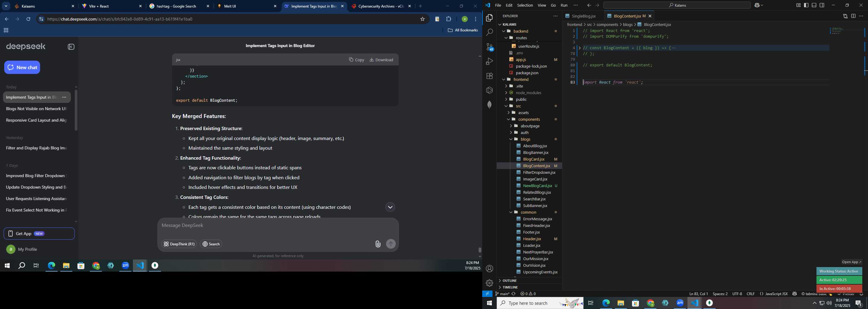This screenshot has height=309, width=868.
Task: Click the Download button on the jsx code block
Action: click(382, 60)
